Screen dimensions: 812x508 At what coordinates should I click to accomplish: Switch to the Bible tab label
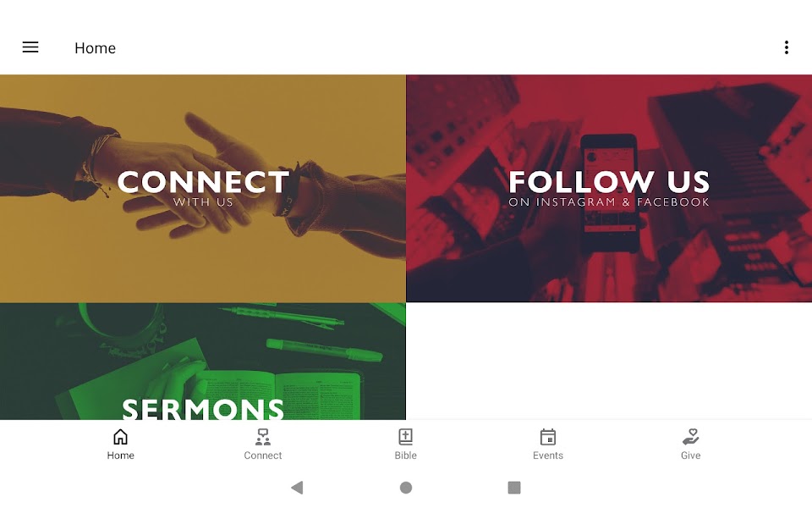[x=405, y=456]
